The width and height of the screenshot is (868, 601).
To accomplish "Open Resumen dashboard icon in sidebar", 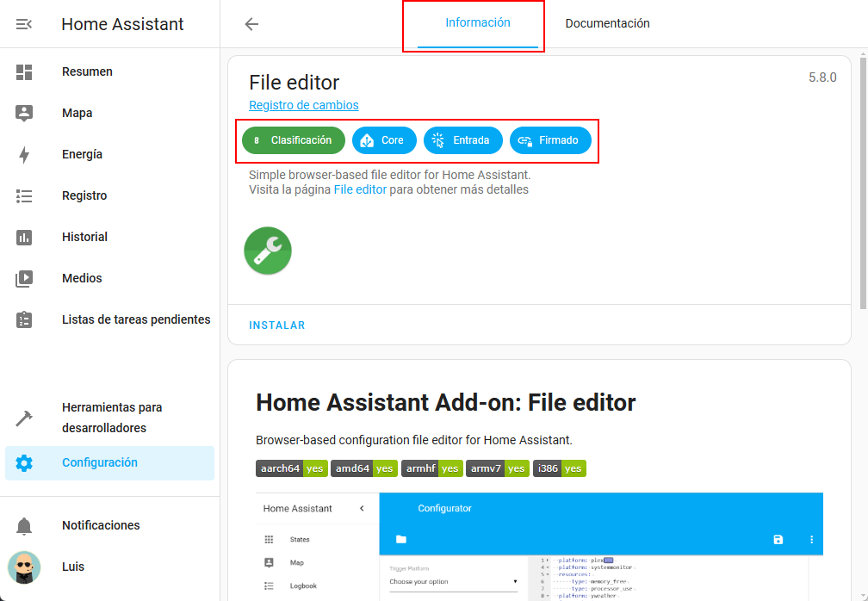I will point(24,72).
